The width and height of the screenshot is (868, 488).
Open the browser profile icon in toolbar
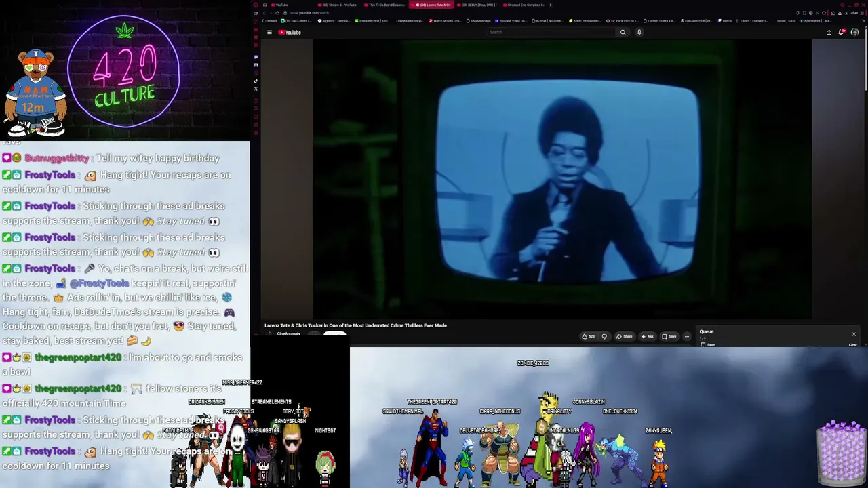pyautogui.click(x=841, y=13)
